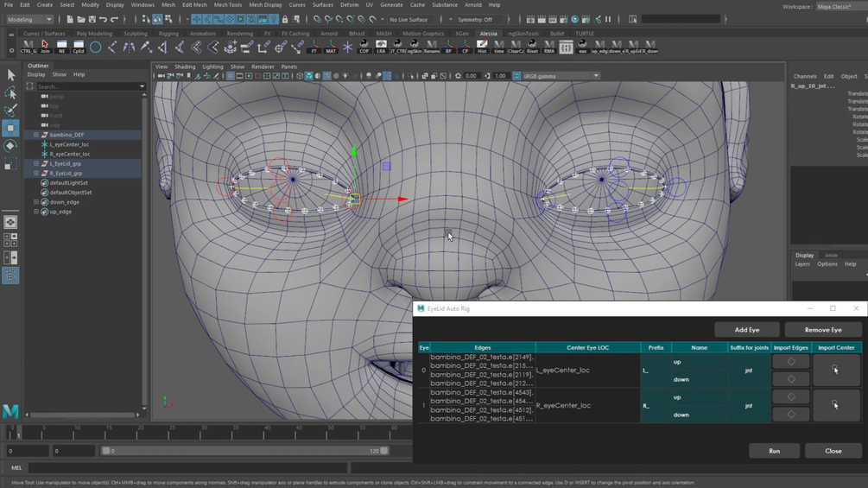Click the Add Eye button
Viewport: 868px width, 488px height.
tap(747, 330)
